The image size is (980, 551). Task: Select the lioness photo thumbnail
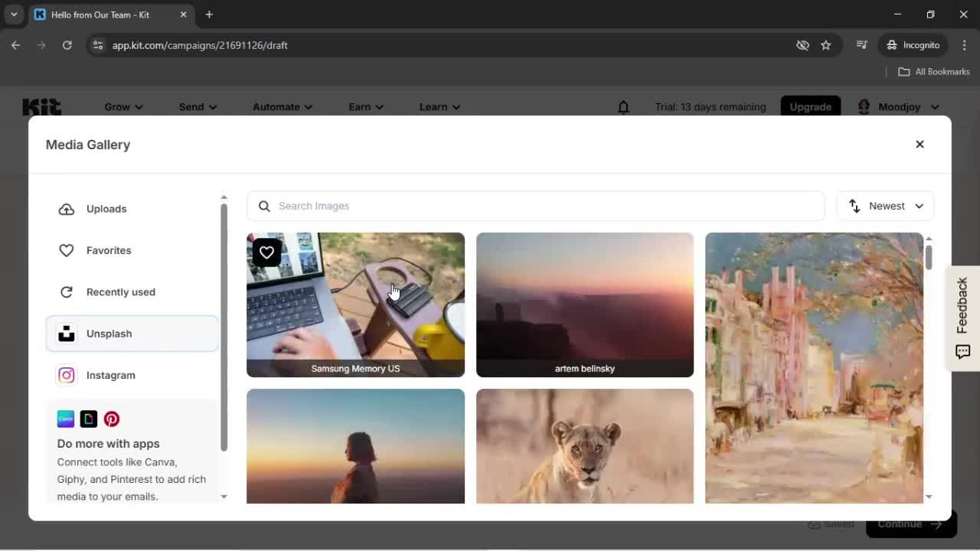pyautogui.click(x=584, y=446)
